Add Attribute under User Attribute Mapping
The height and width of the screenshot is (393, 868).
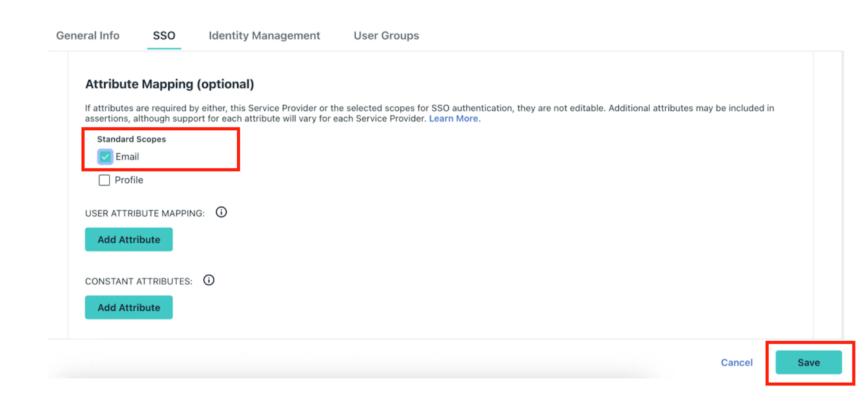tap(129, 239)
